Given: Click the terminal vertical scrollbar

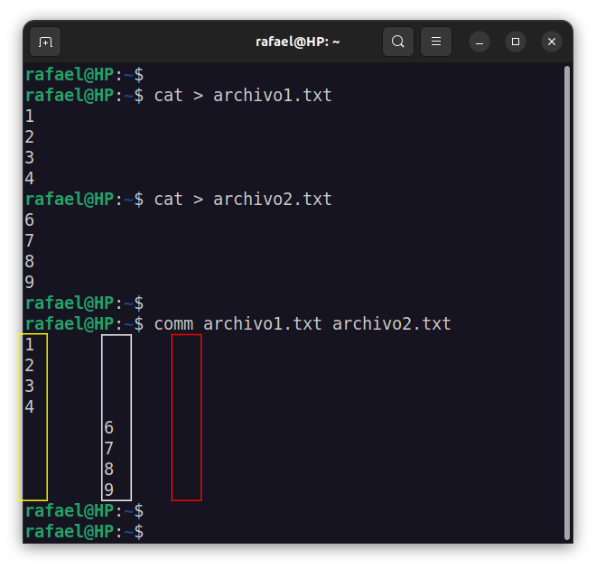Looking at the screenshot, I should point(567,303).
